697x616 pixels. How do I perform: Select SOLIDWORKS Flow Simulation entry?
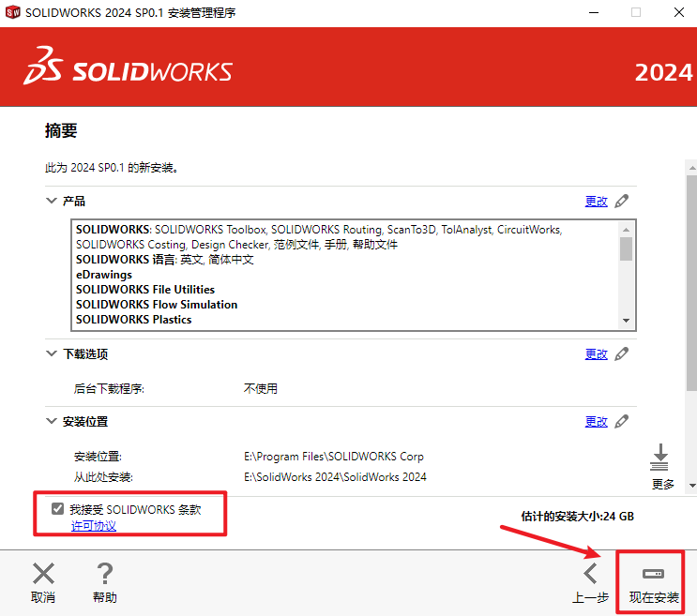[x=157, y=305]
